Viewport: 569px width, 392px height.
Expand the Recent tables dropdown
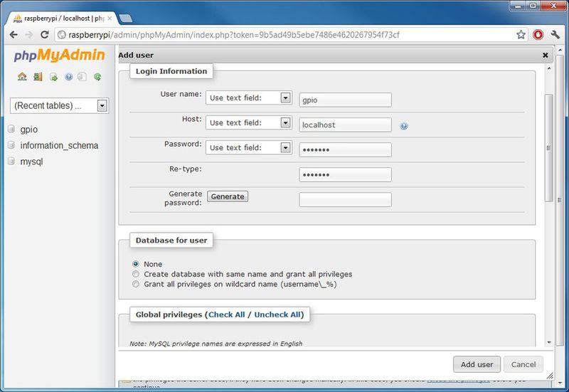[x=60, y=105]
